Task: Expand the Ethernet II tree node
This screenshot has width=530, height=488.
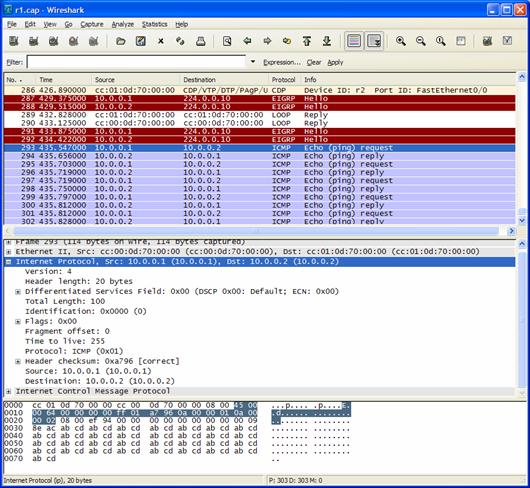Action: point(8,252)
